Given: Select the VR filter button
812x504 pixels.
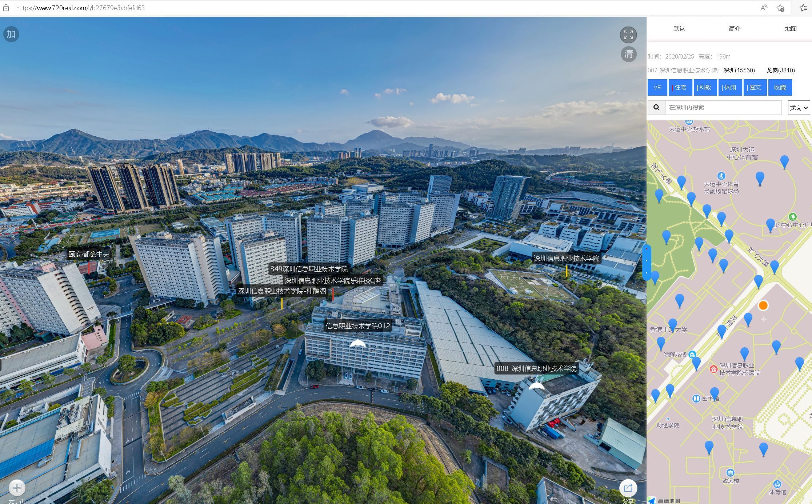Looking at the screenshot, I should [657, 88].
